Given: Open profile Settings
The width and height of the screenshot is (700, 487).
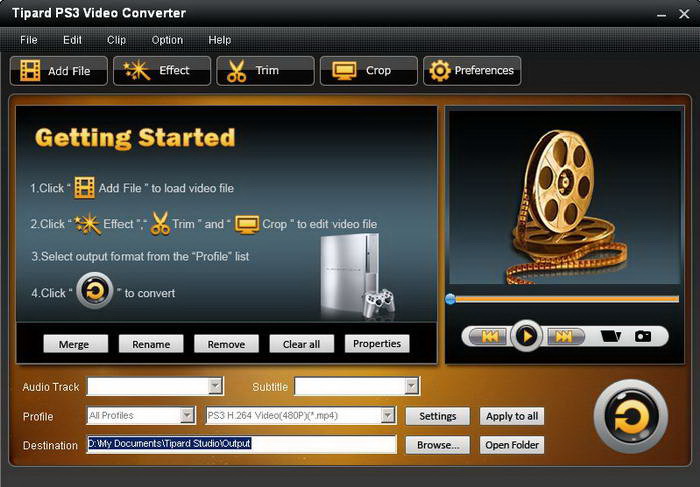Looking at the screenshot, I should tap(438, 416).
